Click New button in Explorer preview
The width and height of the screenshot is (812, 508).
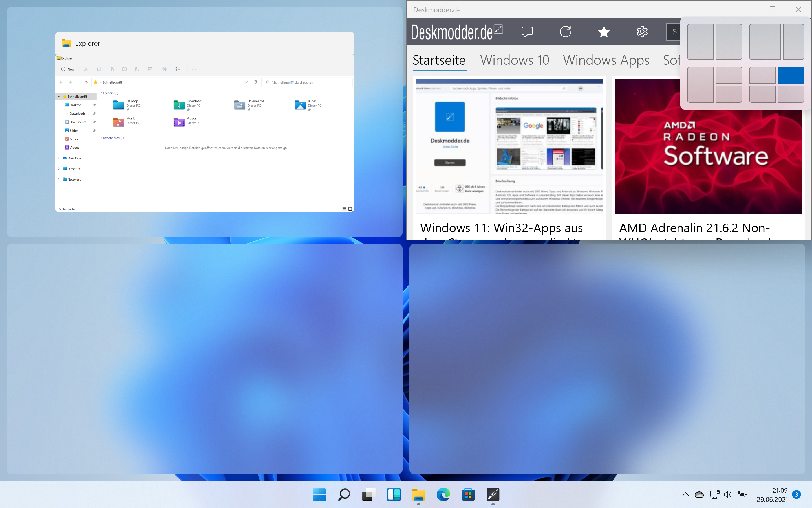coord(67,69)
